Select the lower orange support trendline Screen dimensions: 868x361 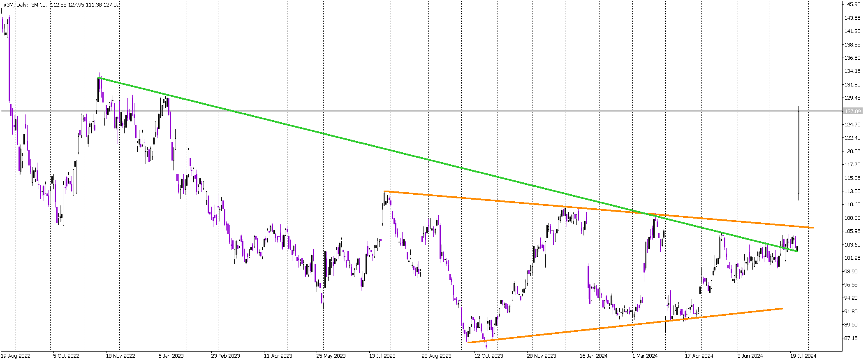point(625,325)
